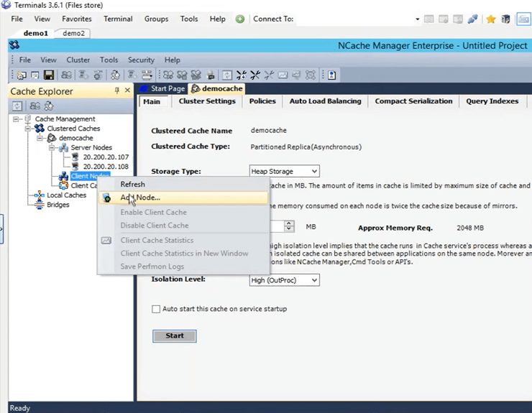Click the Connect To input field

[x=354, y=19]
